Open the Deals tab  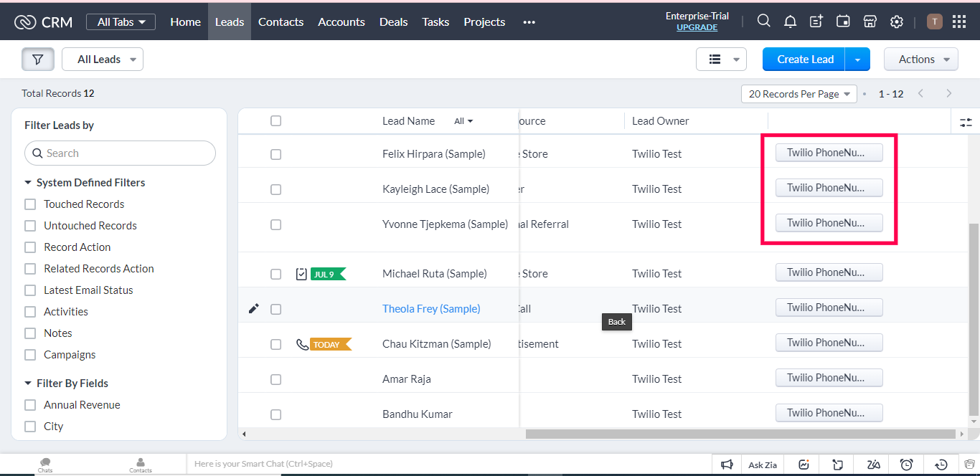(x=393, y=22)
